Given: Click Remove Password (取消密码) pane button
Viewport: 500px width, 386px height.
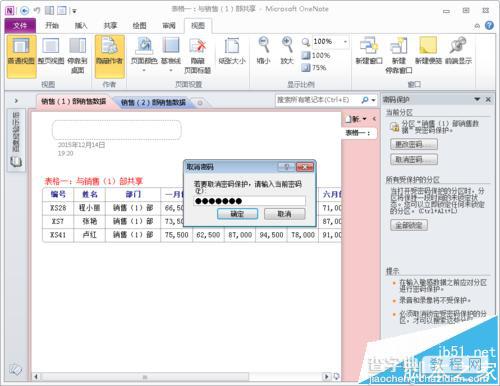Looking at the screenshot, I should (414, 159).
